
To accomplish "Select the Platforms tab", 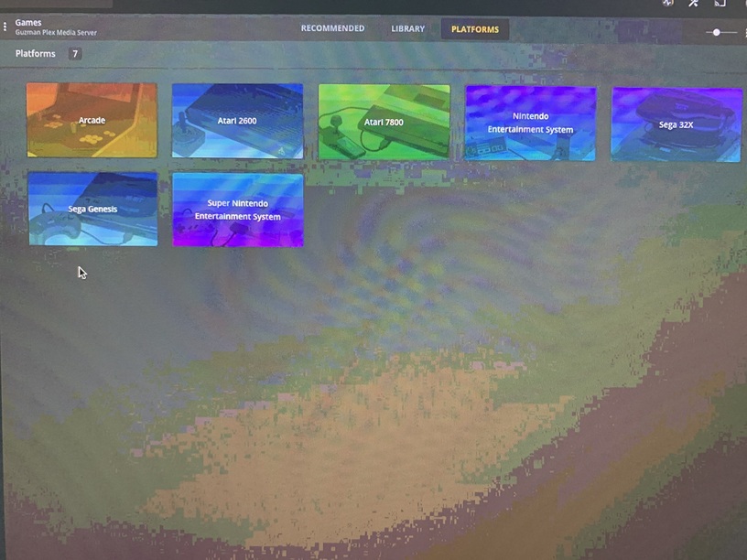I will pos(475,29).
